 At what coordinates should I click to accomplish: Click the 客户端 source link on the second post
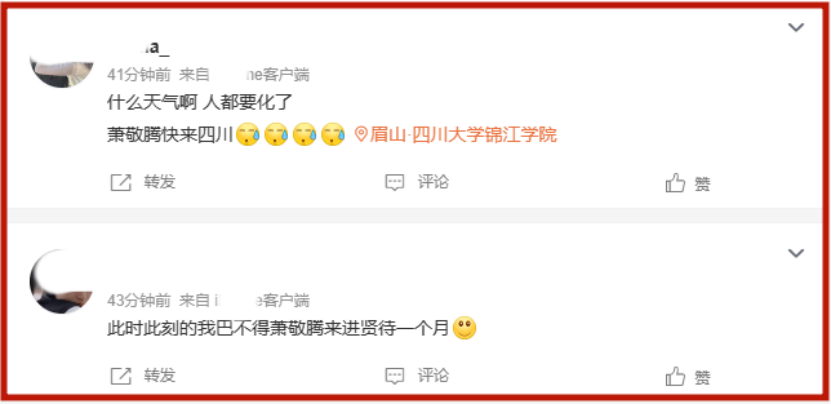pyautogui.click(x=262, y=301)
